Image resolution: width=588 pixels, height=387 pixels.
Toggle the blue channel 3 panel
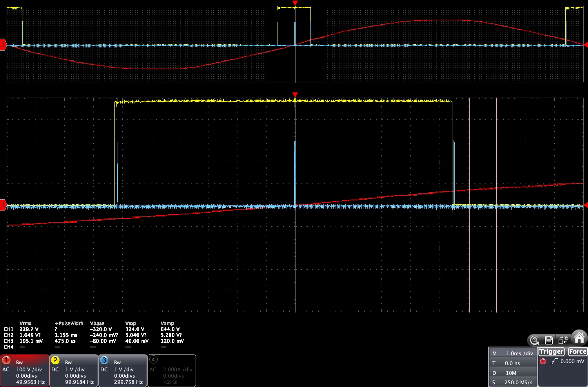122,371
